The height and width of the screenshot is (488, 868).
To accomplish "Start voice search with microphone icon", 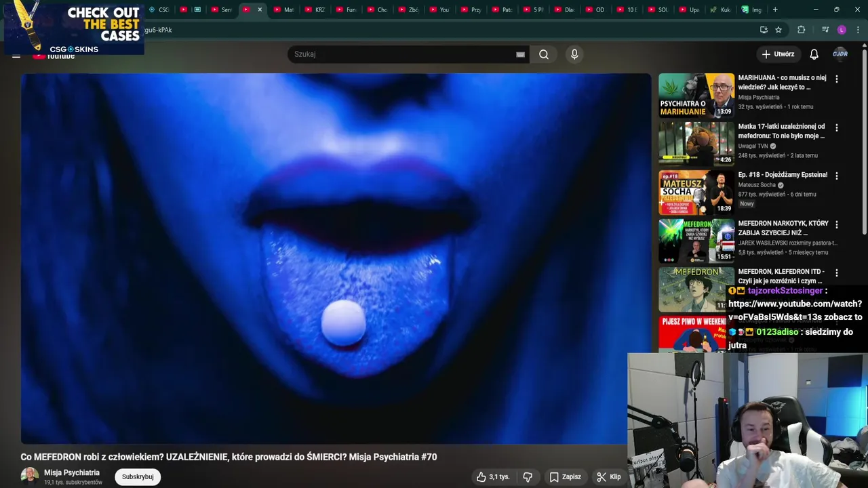I will pos(574,54).
